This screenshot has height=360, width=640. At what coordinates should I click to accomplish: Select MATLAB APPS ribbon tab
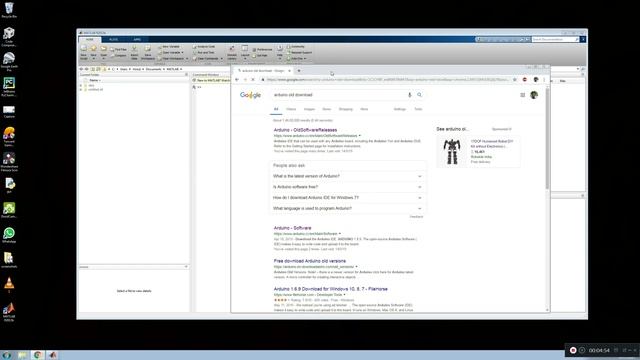tap(137, 39)
